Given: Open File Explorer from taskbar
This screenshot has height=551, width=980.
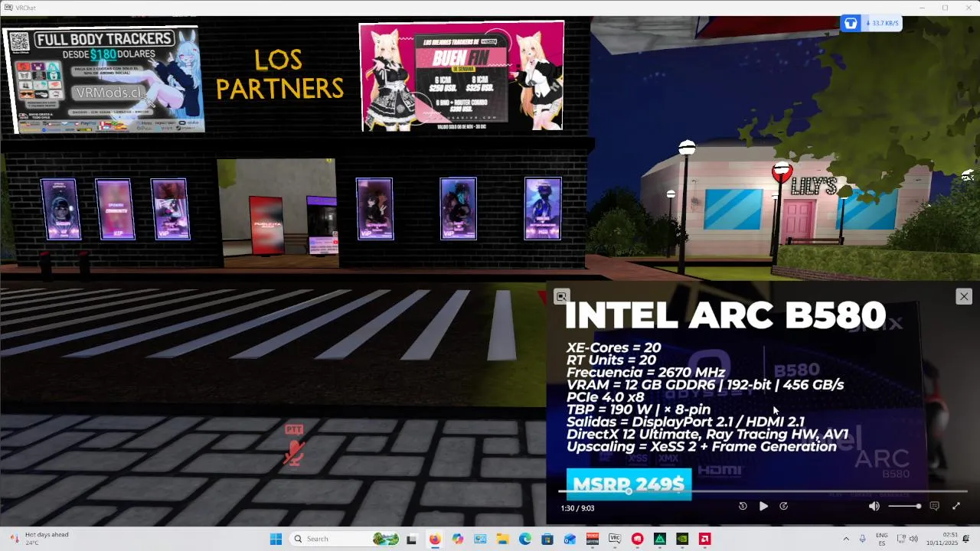Looking at the screenshot, I should tap(502, 539).
